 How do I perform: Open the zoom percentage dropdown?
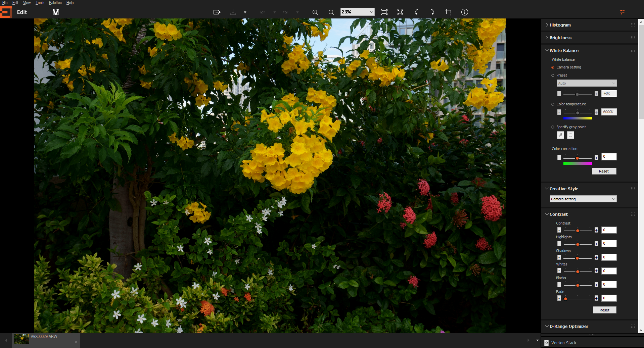pos(371,12)
